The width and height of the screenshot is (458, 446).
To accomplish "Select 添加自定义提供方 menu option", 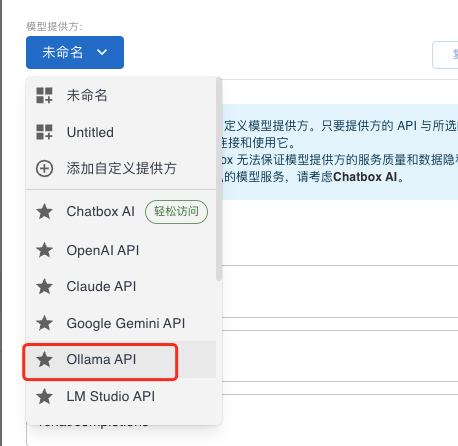I will 121,168.
